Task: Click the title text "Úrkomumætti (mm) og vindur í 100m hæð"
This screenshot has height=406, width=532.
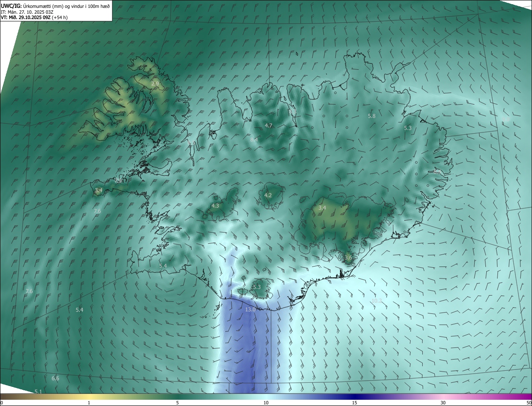Action: pos(66,6)
